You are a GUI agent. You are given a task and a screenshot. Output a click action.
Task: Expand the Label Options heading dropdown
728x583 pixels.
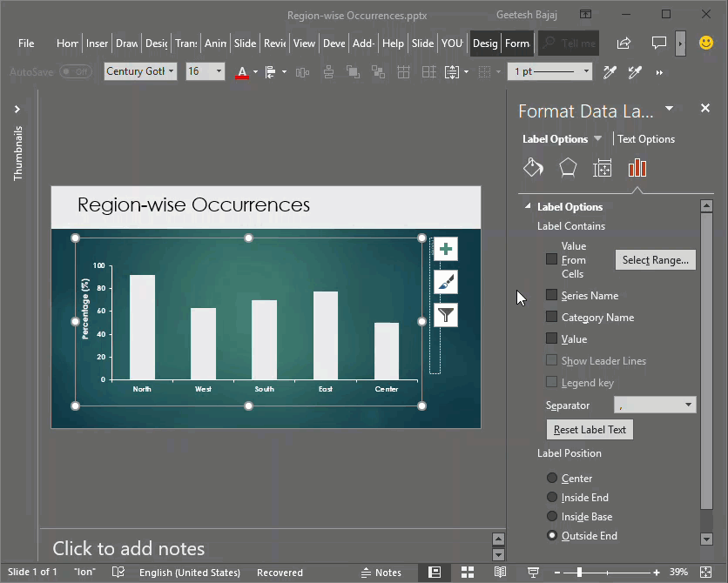point(596,138)
